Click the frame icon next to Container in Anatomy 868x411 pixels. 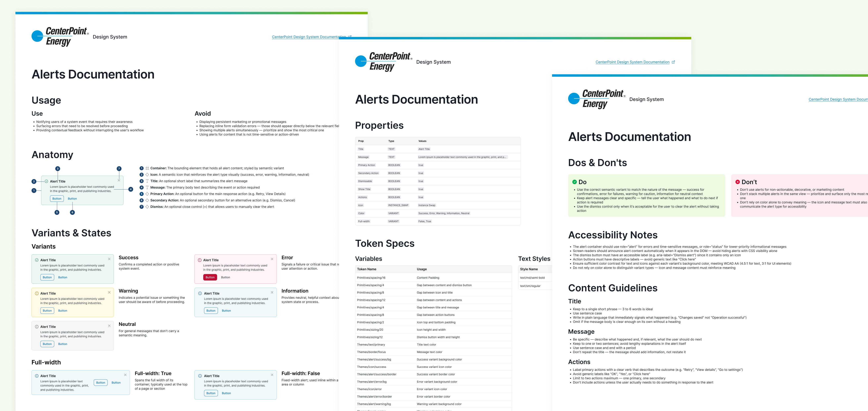click(x=147, y=168)
